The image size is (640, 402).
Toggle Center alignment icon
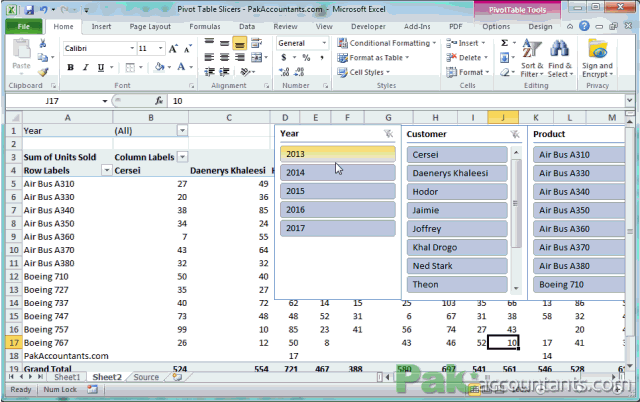(224, 58)
